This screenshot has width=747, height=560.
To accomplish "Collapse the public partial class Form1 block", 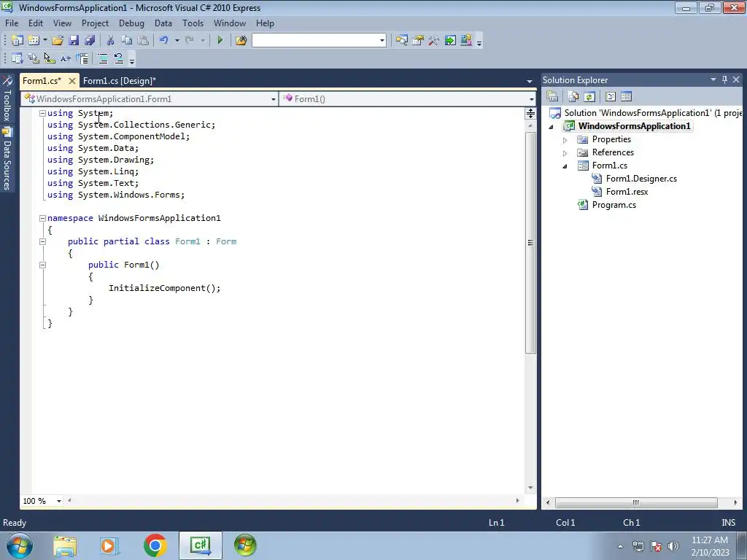I will point(42,241).
